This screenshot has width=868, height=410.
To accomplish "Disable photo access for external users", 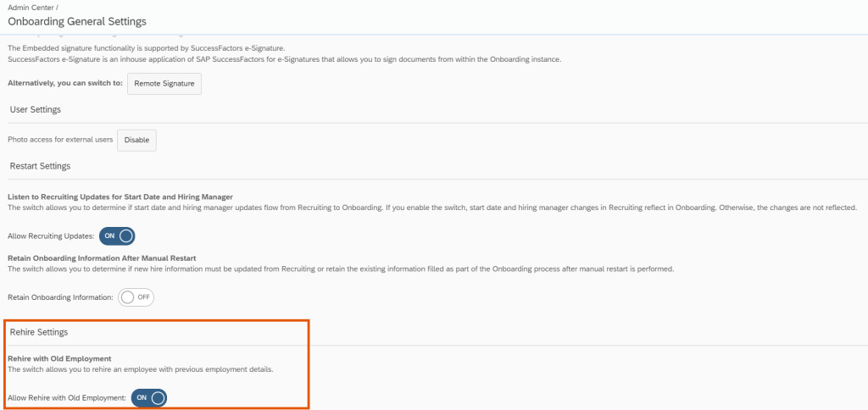I will [136, 140].
